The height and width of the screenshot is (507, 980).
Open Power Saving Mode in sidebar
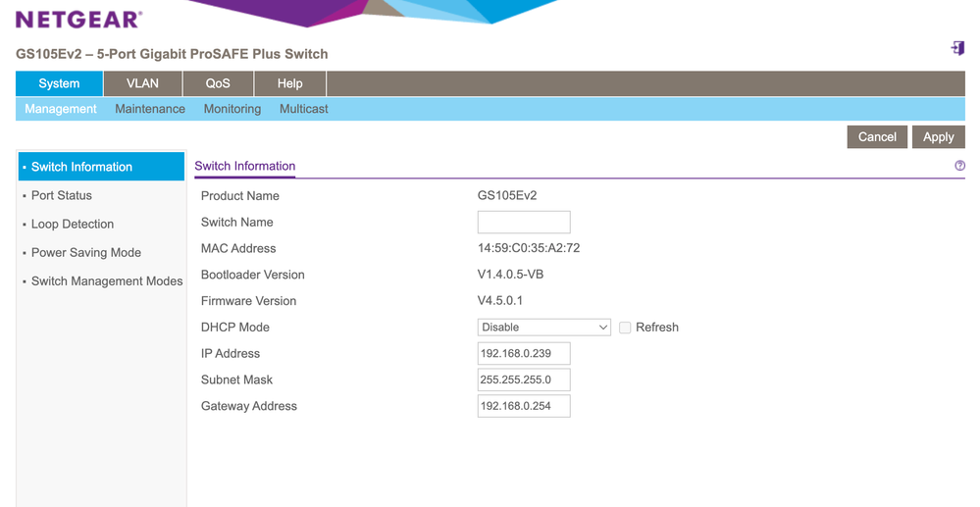pyautogui.click(x=86, y=253)
